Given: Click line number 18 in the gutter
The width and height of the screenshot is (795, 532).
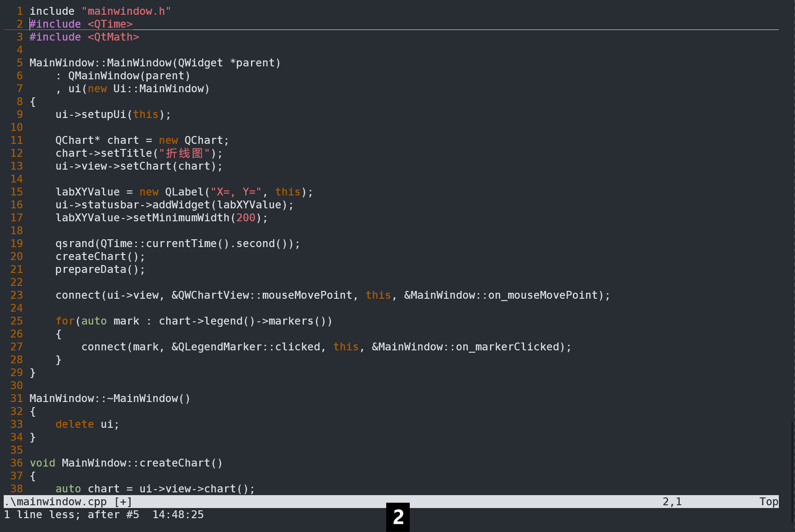Looking at the screenshot, I should 17,231.
